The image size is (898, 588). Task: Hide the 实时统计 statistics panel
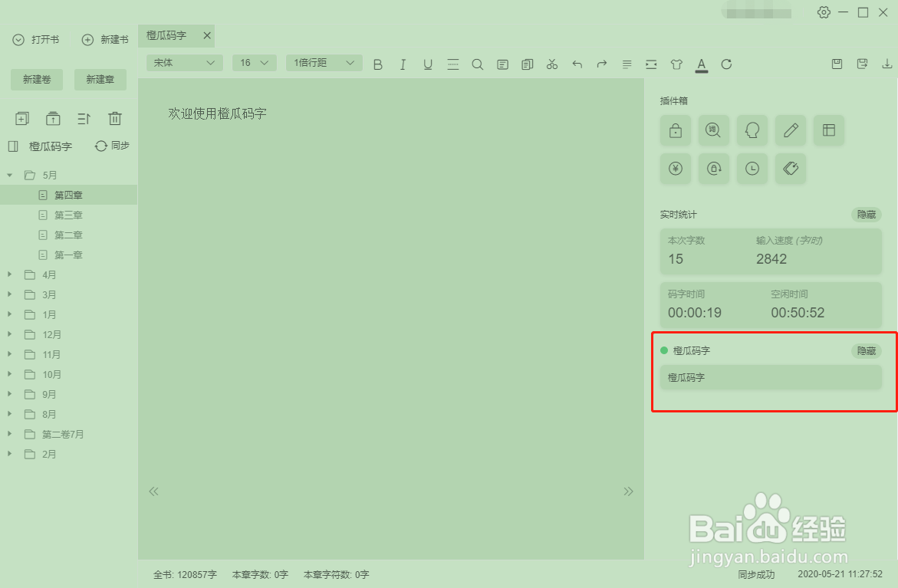point(867,215)
